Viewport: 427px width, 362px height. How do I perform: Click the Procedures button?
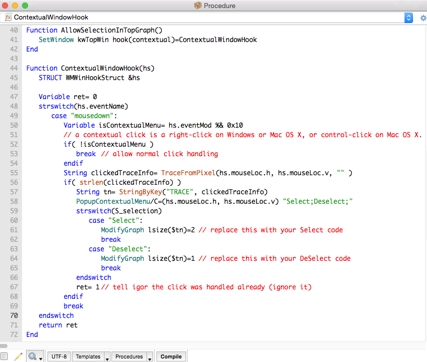pos(129,357)
